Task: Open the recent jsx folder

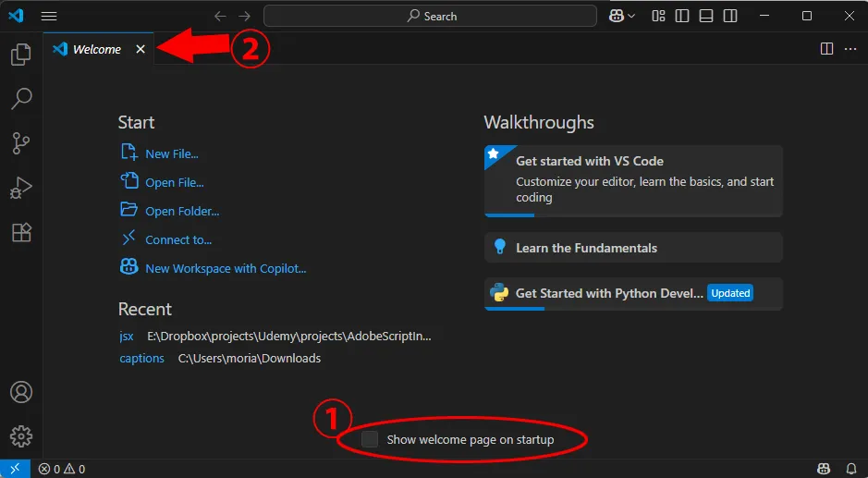Action: pos(127,337)
